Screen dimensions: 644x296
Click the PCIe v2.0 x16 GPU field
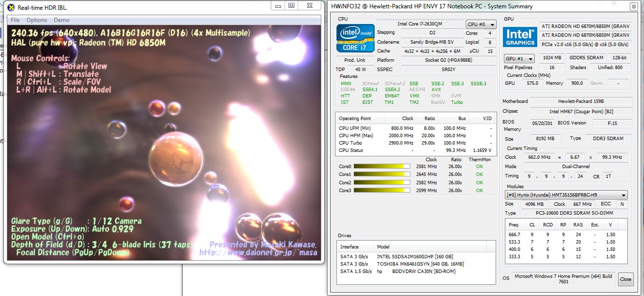point(585,45)
